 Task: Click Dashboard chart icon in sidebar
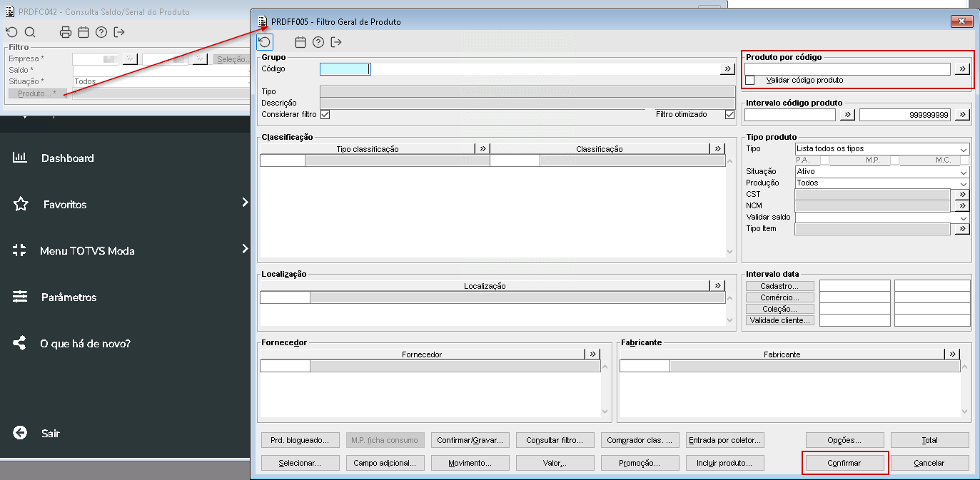pos(20,158)
